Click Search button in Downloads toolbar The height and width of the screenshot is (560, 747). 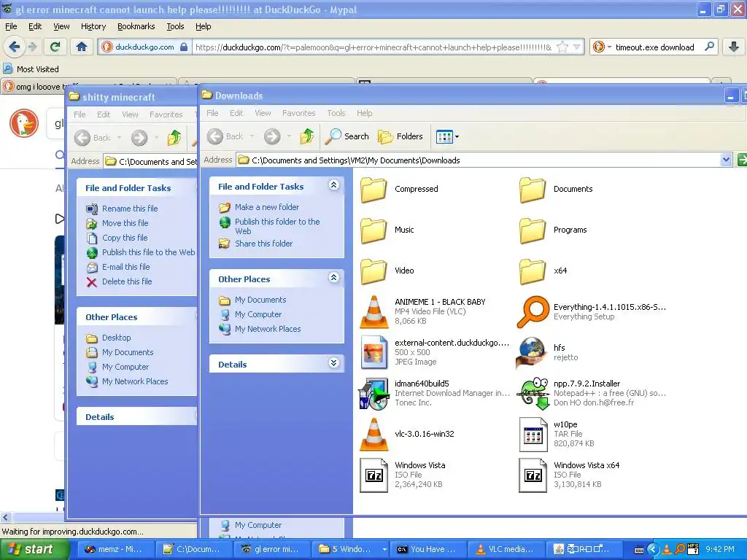tap(347, 136)
